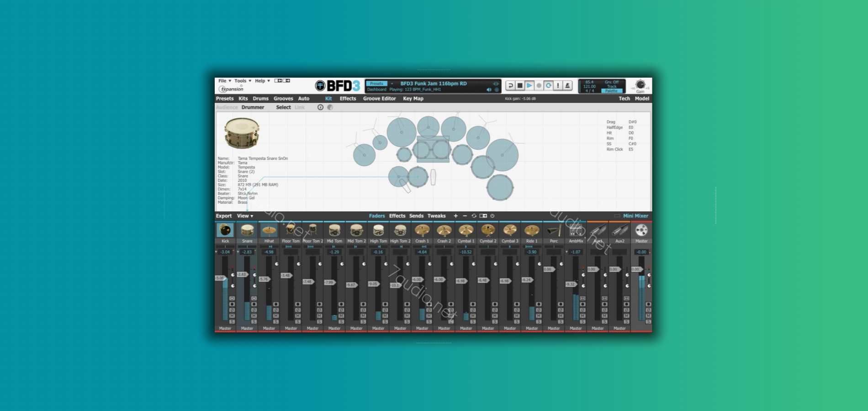Click the mixer refresh arrows icon
The width and height of the screenshot is (868, 411).
tap(474, 216)
